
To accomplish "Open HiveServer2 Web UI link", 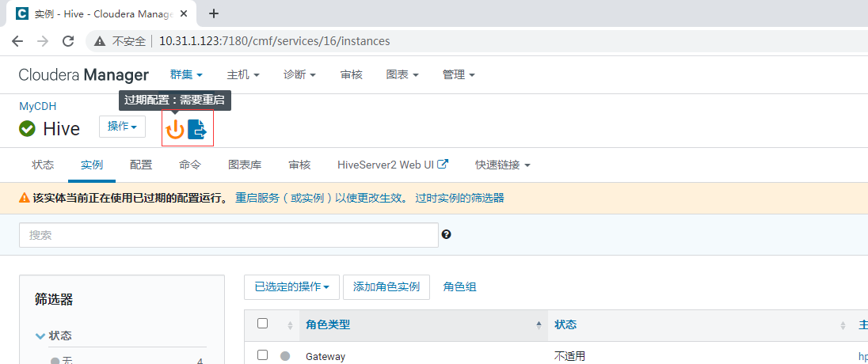I will (393, 165).
